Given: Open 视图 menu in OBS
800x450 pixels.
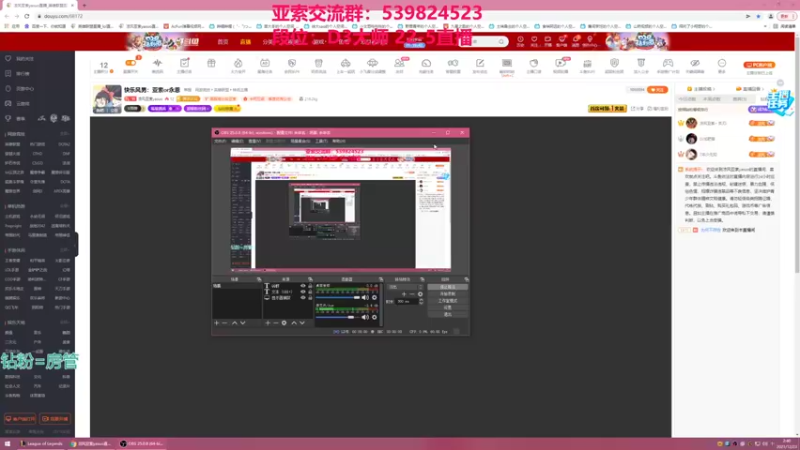Looking at the screenshot, I should [x=254, y=141].
